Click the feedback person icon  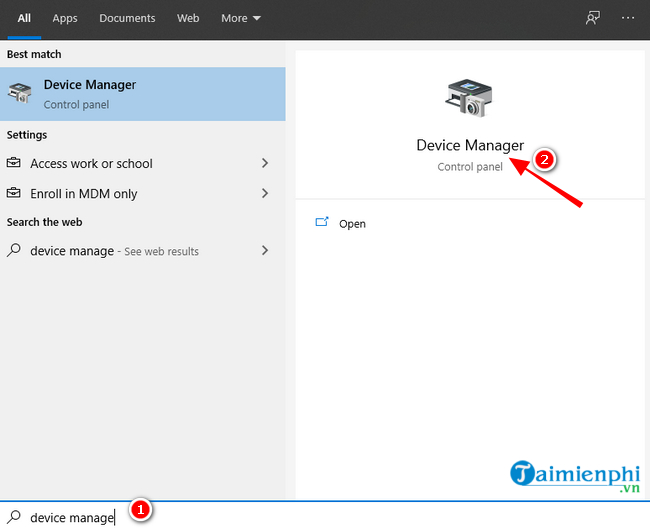pos(593,18)
